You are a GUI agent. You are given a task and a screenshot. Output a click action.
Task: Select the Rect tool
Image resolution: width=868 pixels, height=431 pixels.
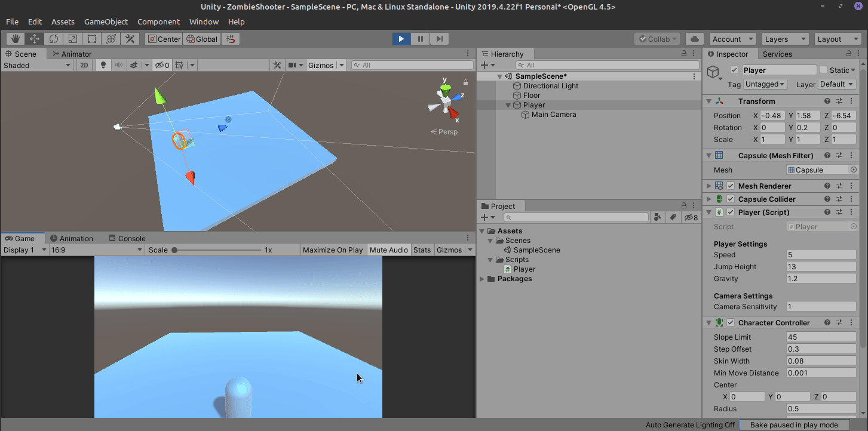(92, 39)
